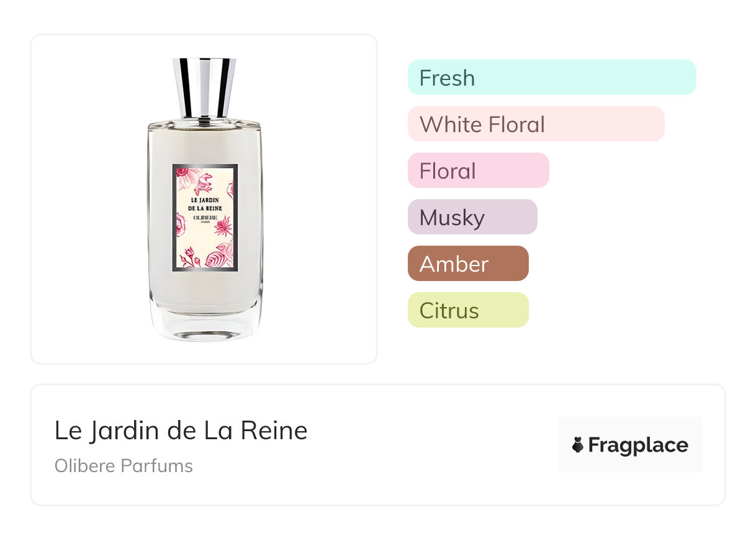Viewport: 756px width, 536px height.
Task: Click the Fragplace wordmark text
Action: [638, 445]
